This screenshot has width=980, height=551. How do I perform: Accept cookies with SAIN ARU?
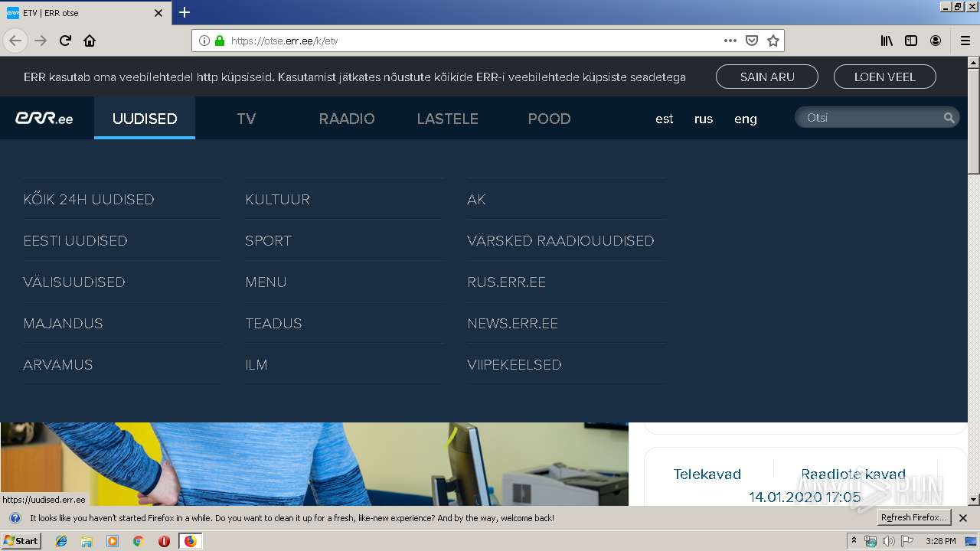pyautogui.click(x=767, y=77)
